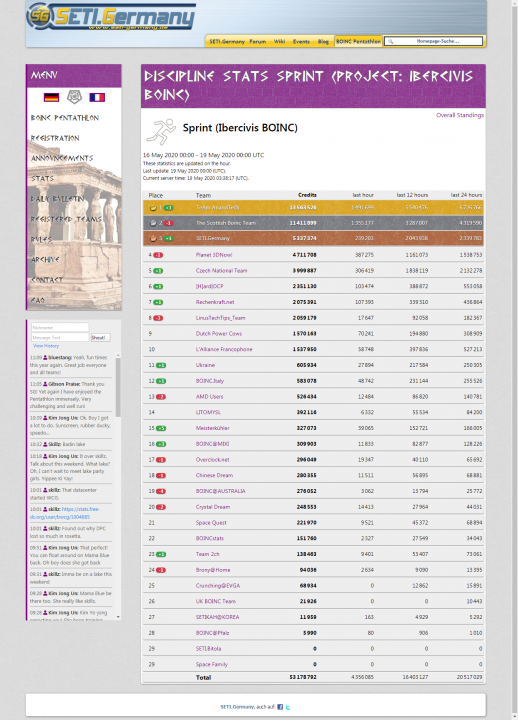
Task: Open BOINC Pentathlon sidebar menu item
Action: click(x=65, y=118)
